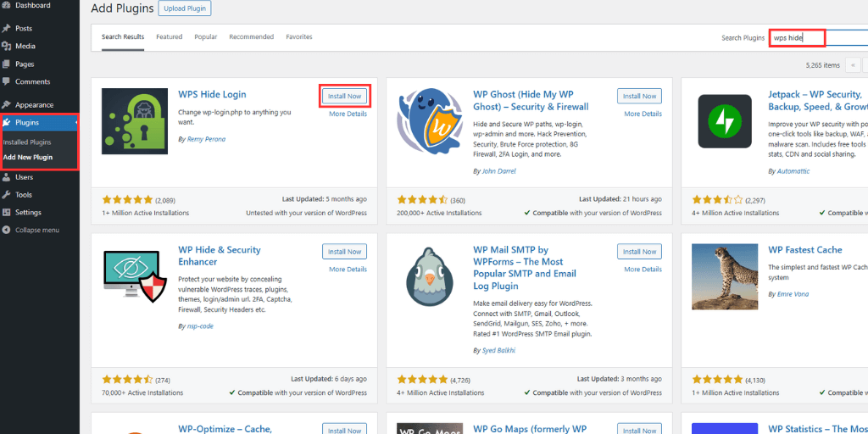868x434 pixels.
Task: Click the Settings sliders icon
Action: [6, 213]
